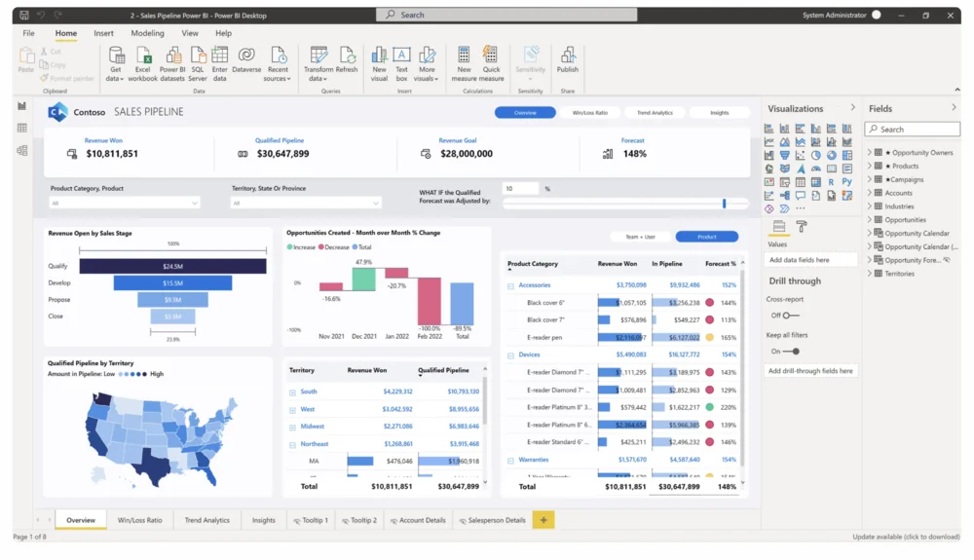Switch to Data view in left sidebar

(22, 128)
